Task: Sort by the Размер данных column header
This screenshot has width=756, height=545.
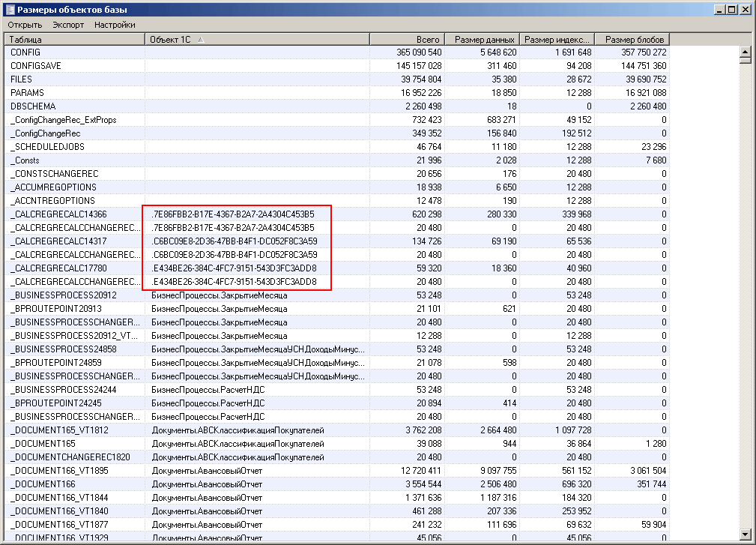Action: pyautogui.click(x=482, y=40)
